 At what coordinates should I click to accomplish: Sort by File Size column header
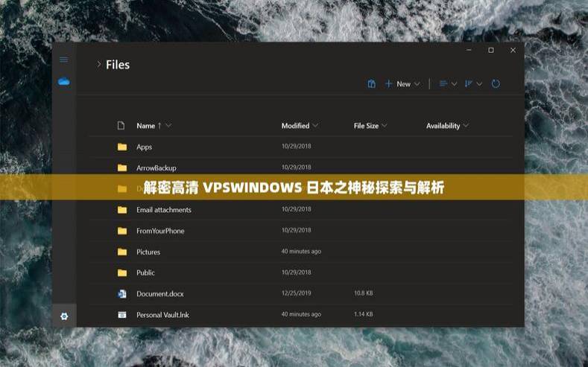tap(366, 126)
